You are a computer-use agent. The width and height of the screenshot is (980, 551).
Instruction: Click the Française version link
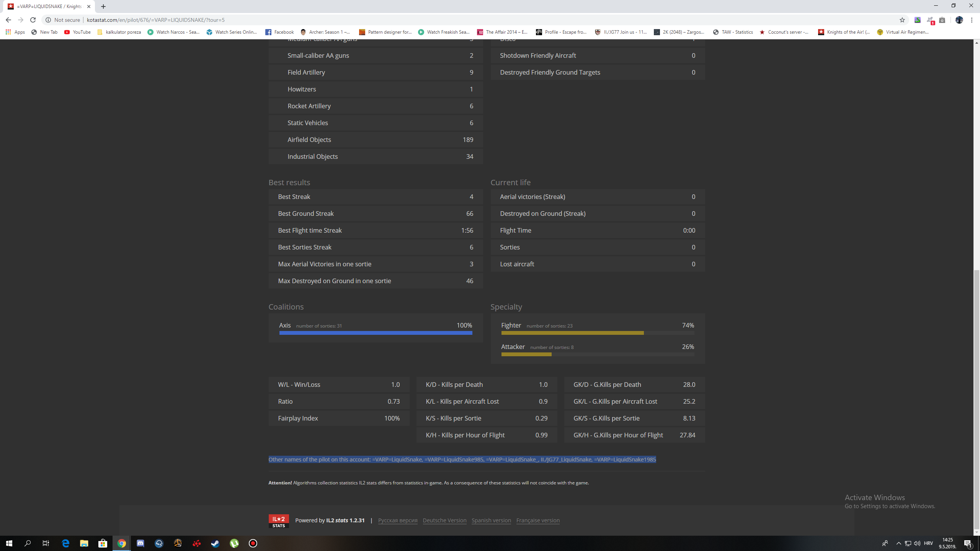(x=537, y=520)
